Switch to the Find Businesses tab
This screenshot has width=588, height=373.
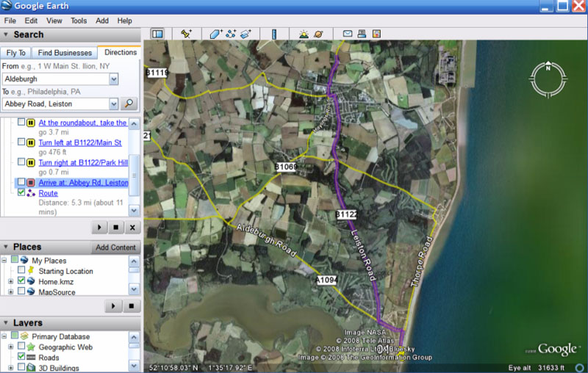coord(65,53)
